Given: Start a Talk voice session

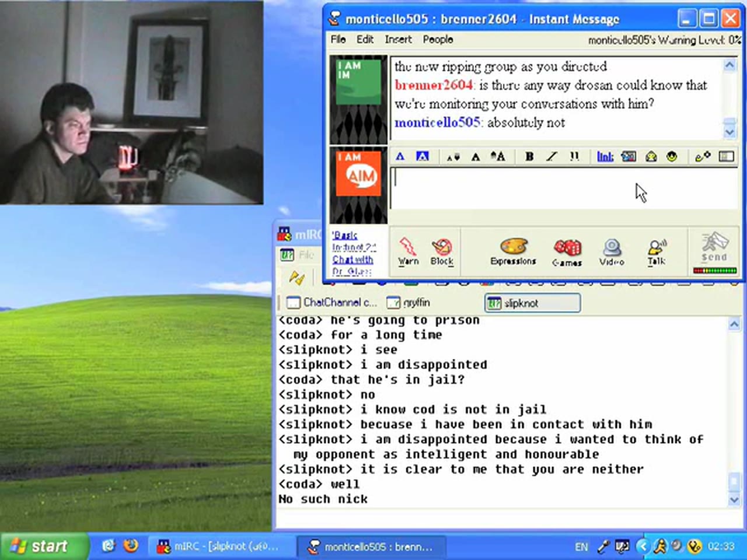Looking at the screenshot, I should (657, 251).
